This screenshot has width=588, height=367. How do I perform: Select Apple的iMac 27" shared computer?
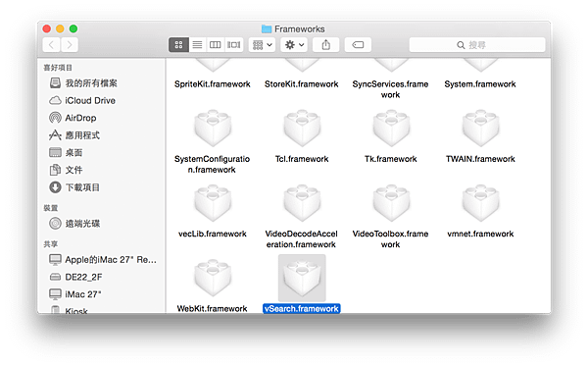pos(103,260)
